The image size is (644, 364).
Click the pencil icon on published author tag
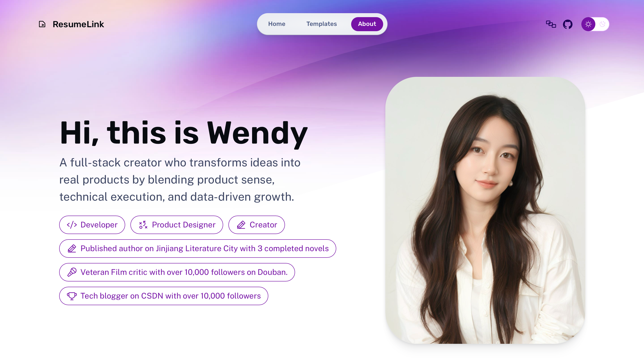click(72, 249)
